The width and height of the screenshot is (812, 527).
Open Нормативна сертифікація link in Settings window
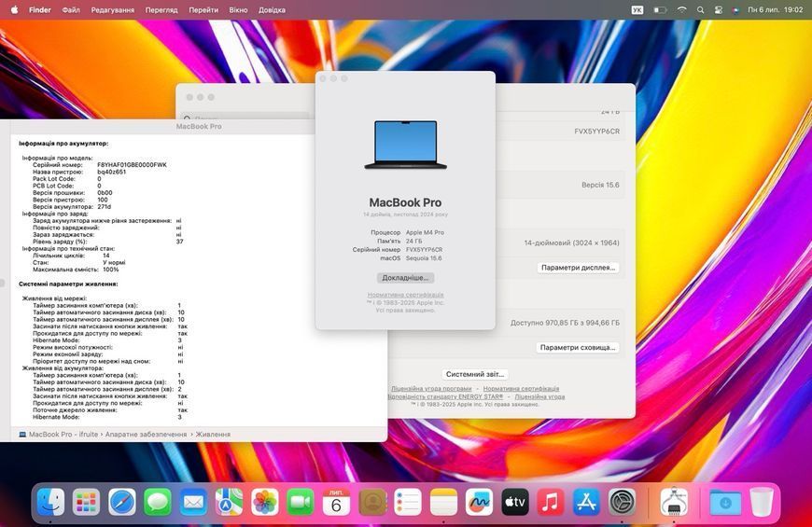click(521, 388)
